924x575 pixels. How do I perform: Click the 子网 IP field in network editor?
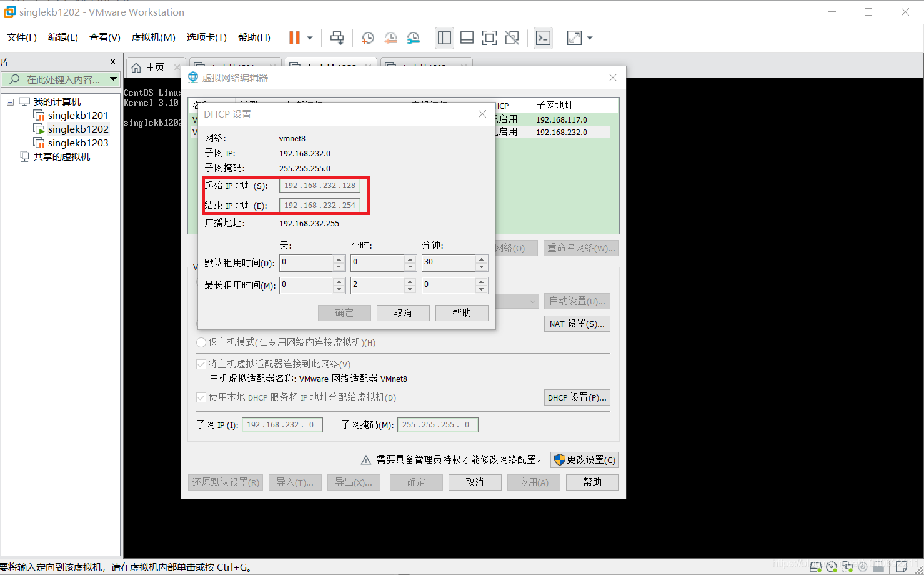tap(282, 425)
